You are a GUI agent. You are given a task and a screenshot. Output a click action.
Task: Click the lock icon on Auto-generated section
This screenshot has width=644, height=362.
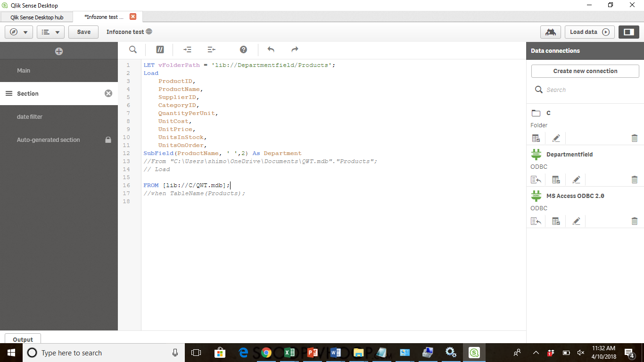pos(108,140)
